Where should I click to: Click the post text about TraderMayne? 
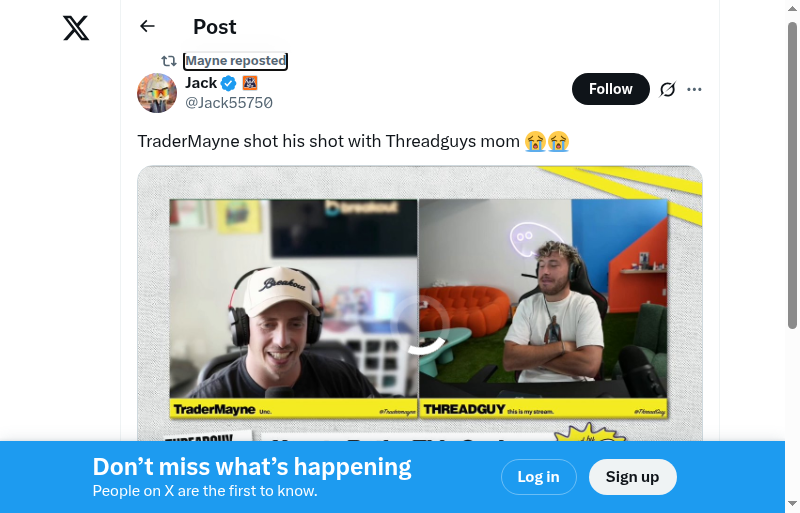pos(353,141)
